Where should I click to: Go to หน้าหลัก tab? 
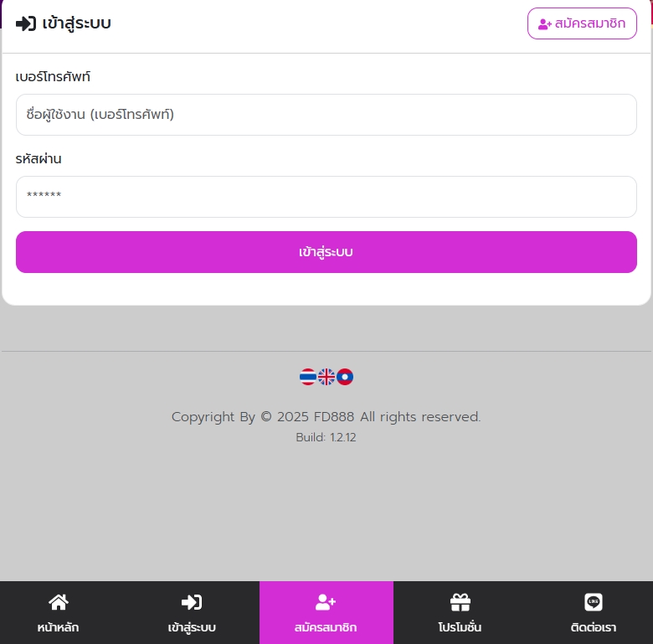click(58, 627)
